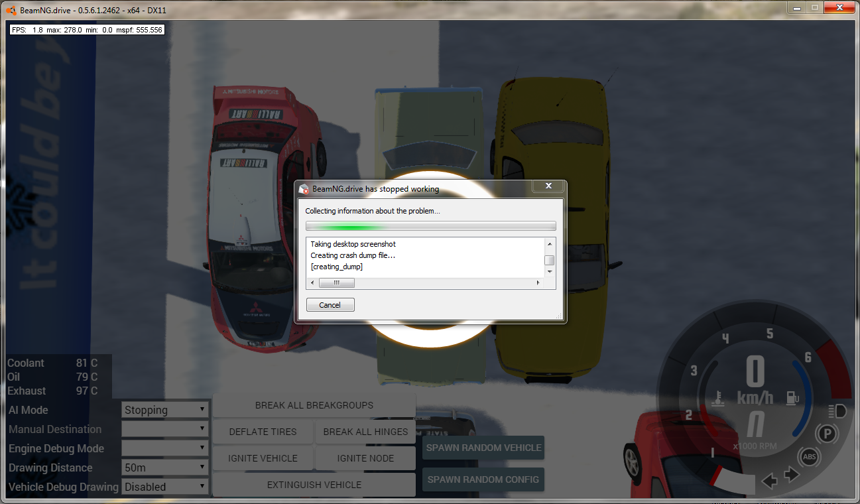Click the Drawing Distance label
This screenshot has height=504, width=860.
[50, 468]
